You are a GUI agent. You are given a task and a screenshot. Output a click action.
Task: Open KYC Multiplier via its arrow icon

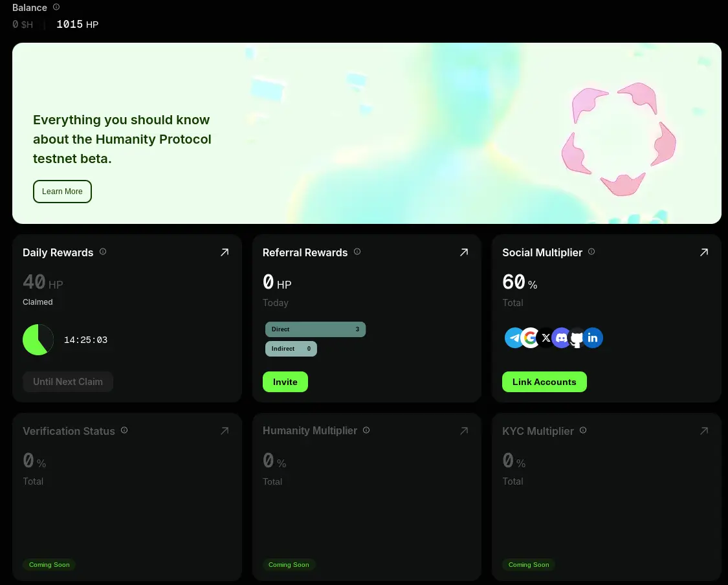click(704, 431)
